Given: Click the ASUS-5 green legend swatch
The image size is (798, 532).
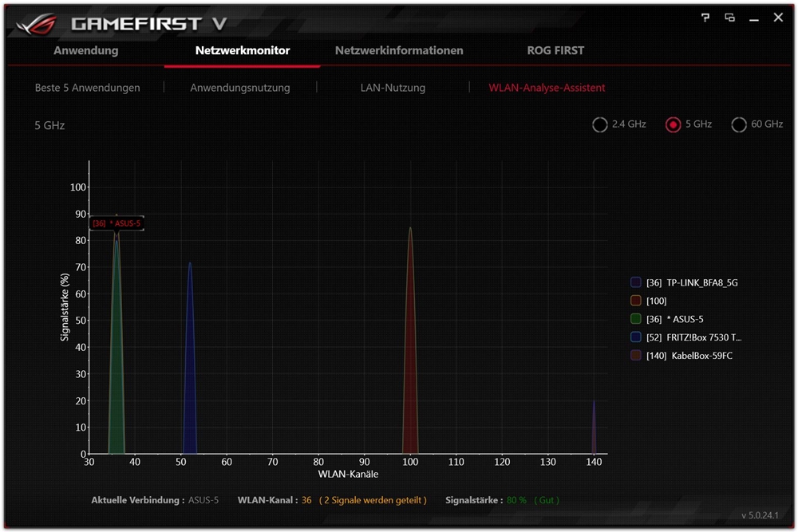Looking at the screenshot, I should pyautogui.click(x=636, y=319).
